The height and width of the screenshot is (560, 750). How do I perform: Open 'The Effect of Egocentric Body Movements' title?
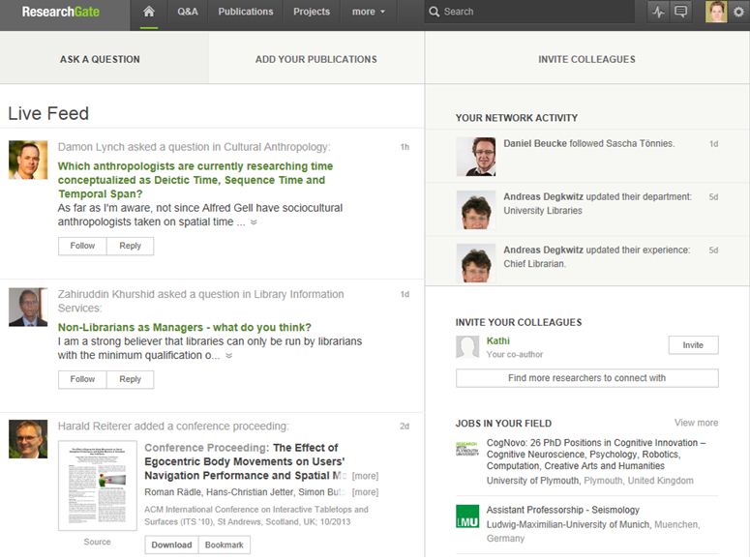[245, 461]
